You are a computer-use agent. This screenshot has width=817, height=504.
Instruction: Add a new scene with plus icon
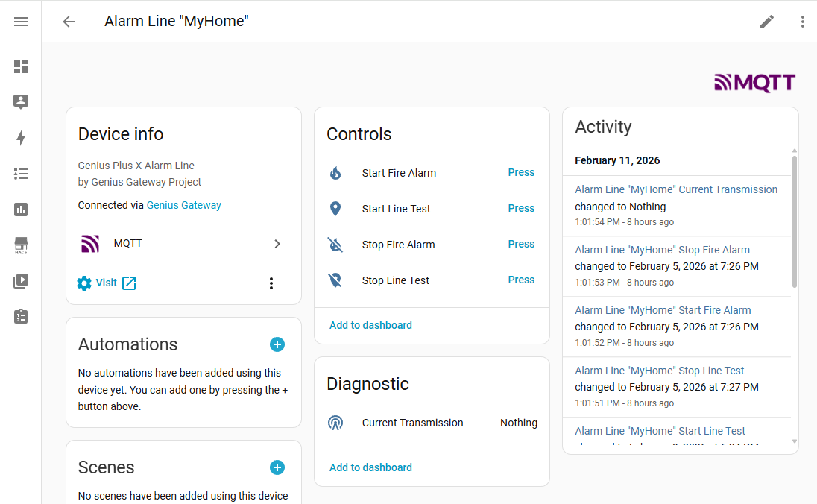click(x=277, y=467)
